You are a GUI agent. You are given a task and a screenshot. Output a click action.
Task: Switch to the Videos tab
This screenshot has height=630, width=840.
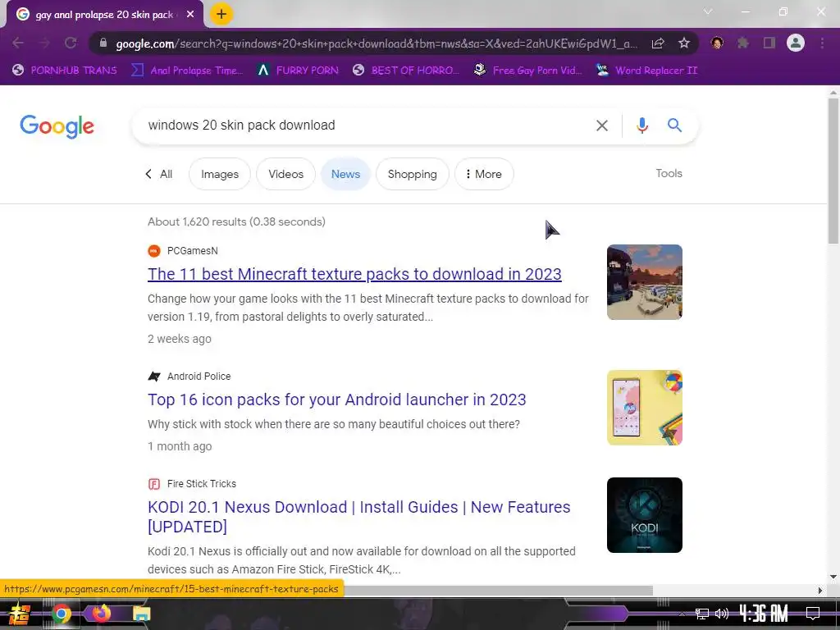pyautogui.click(x=285, y=174)
